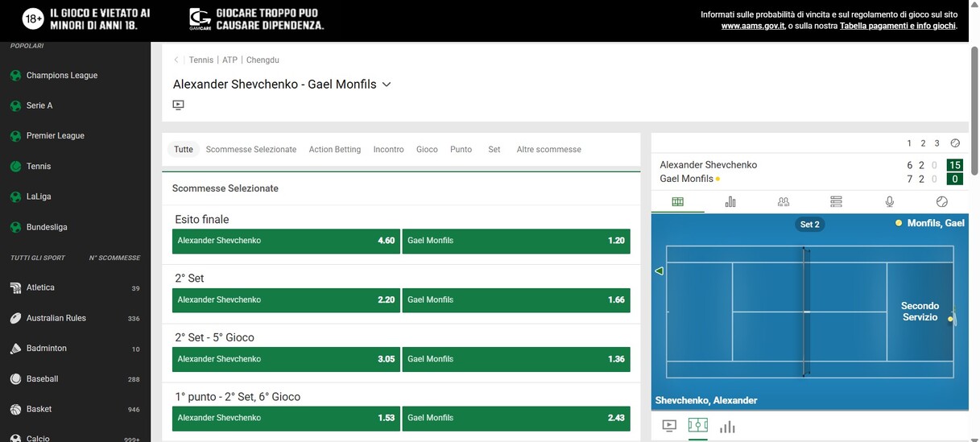Viewport: 980px width, 442px height.
Task: Open the list timeline icon in scoreboard
Action: (x=836, y=202)
